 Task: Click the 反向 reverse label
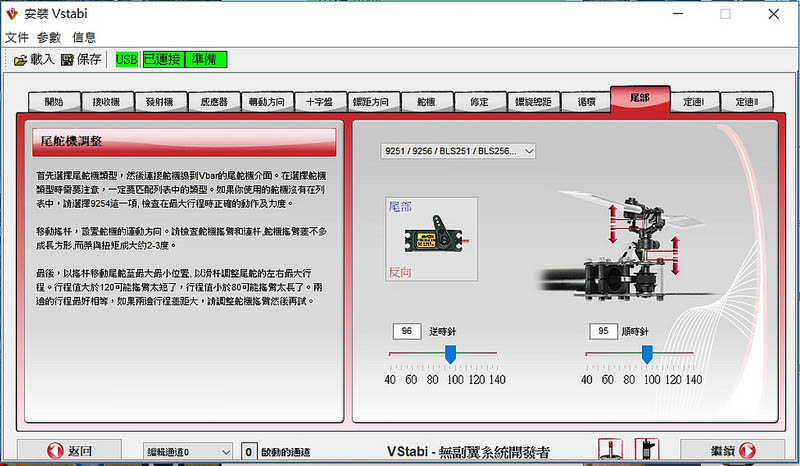pos(400,272)
